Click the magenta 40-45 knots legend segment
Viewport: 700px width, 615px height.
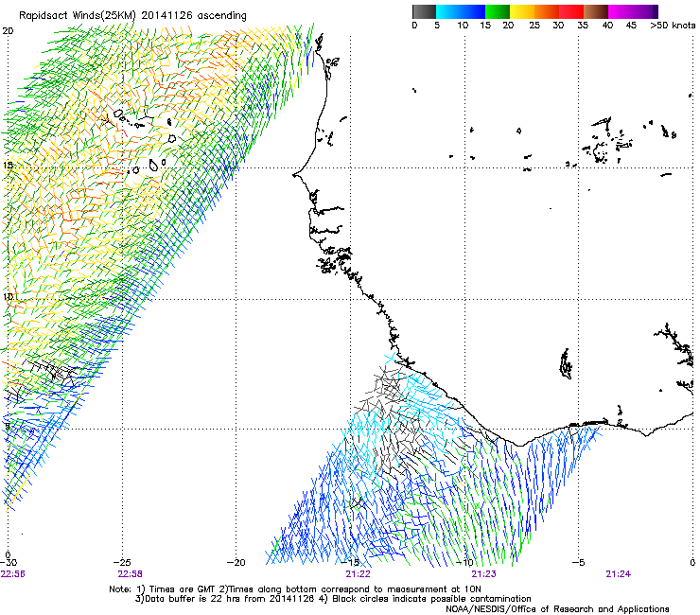pos(621,11)
